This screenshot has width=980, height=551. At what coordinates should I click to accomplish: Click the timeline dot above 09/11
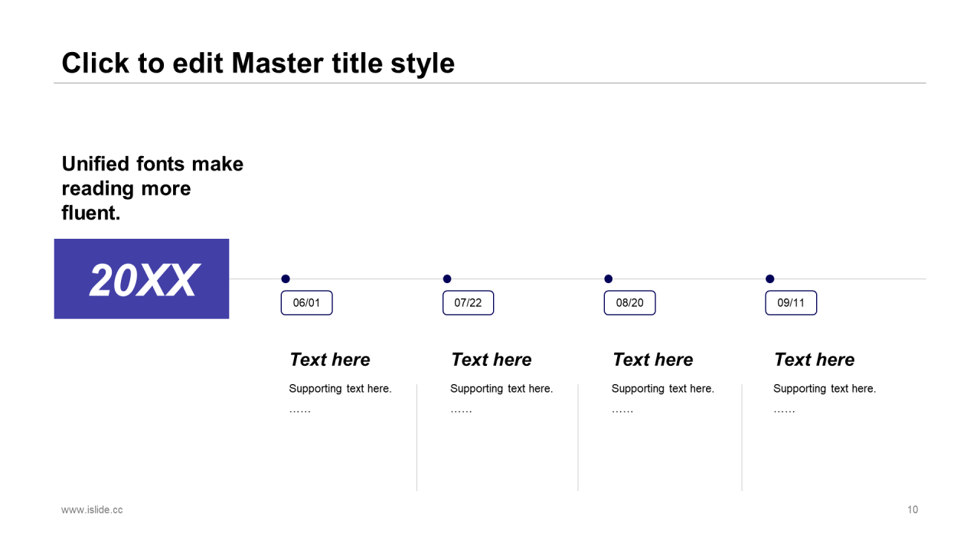click(x=770, y=279)
